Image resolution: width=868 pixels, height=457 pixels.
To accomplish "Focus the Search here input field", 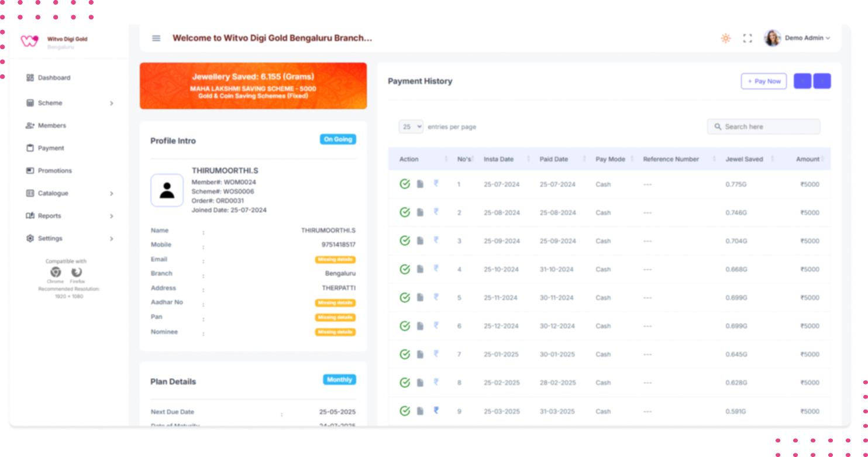I will (763, 126).
